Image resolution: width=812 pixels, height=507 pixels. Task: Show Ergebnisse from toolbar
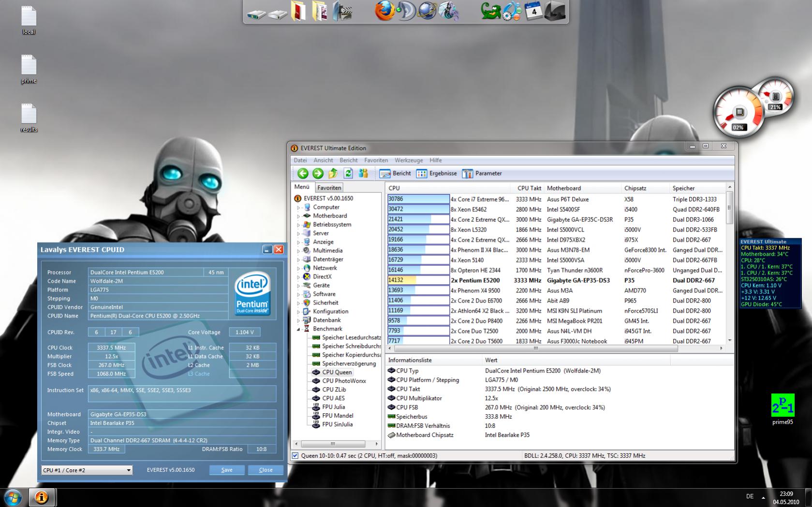click(437, 174)
